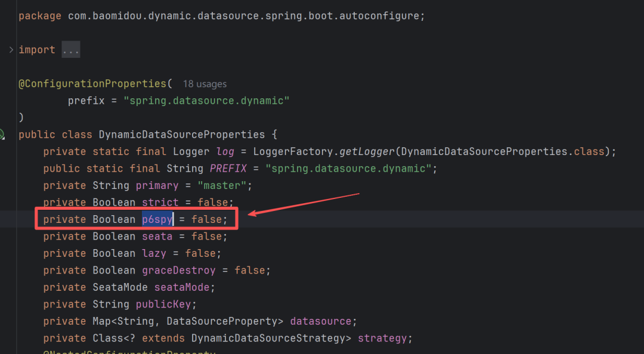644x354 pixels.
Task: Click the SeataMode type name
Action: (x=120, y=287)
